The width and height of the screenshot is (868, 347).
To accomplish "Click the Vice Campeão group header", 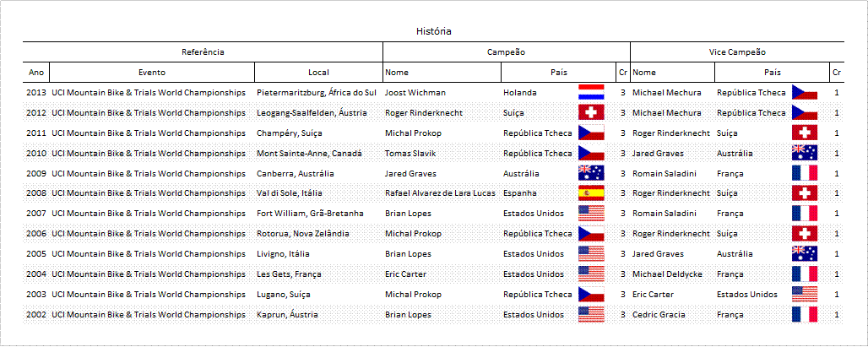I will (x=737, y=52).
